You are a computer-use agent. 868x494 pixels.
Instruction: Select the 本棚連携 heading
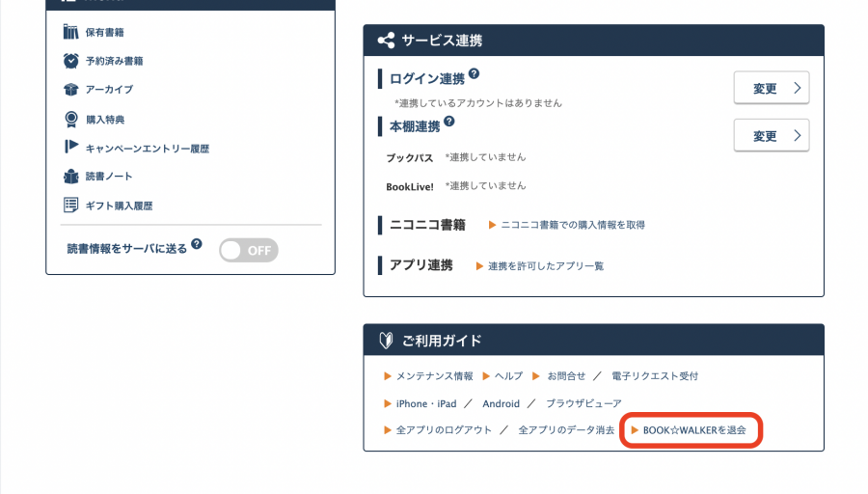pos(415,126)
